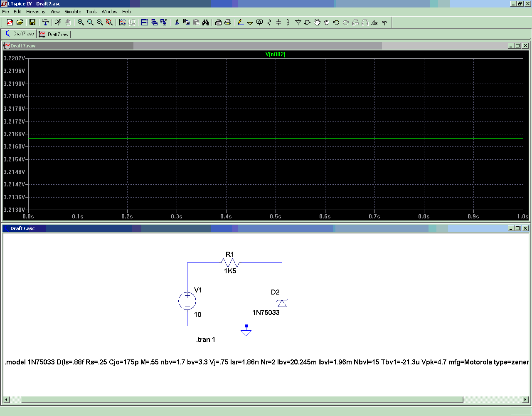Screen dimensions: 532x416
Task: Place a ground symbol from the toolbar
Action: (x=250, y=22)
